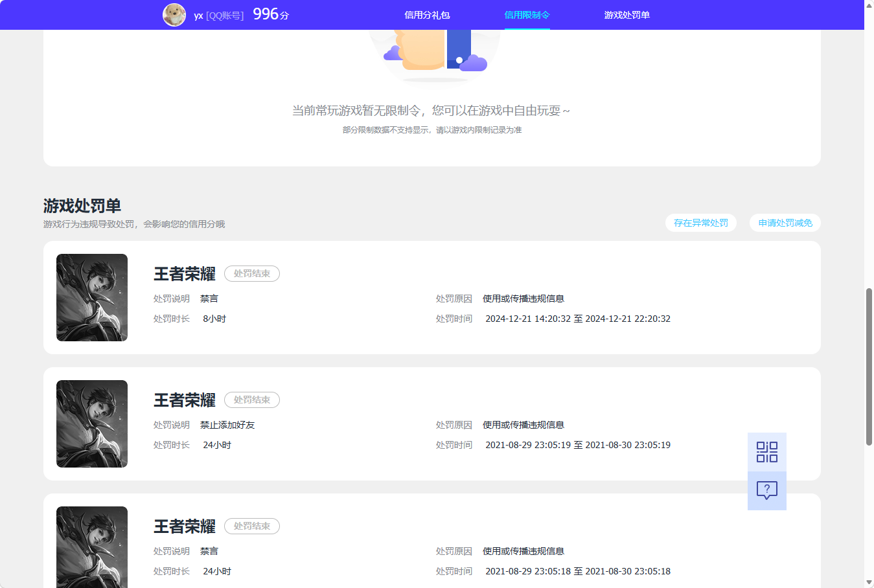Image resolution: width=874 pixels, height=588 pixels.
Task: Click the 部分限制数据不支持显示 note
Action: pyautogui.click(x=432, y=130)
